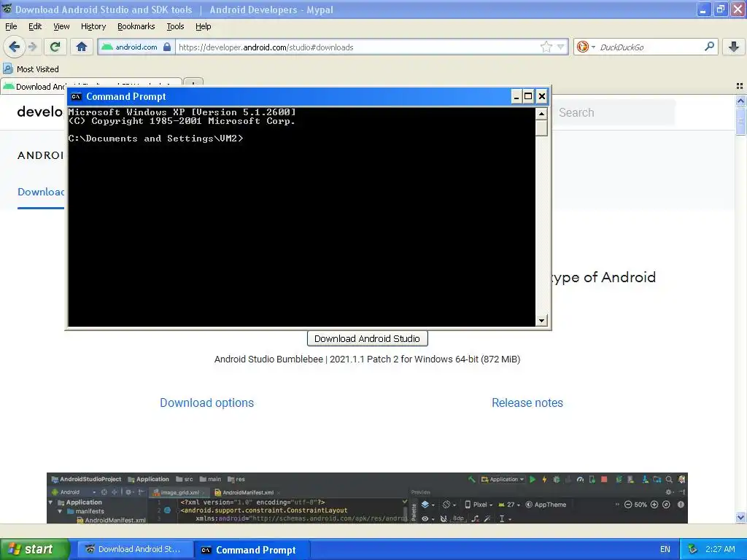Open the Release notes link
The height and width of the screenshot is (560, 747).
click(x=527, y=402)
